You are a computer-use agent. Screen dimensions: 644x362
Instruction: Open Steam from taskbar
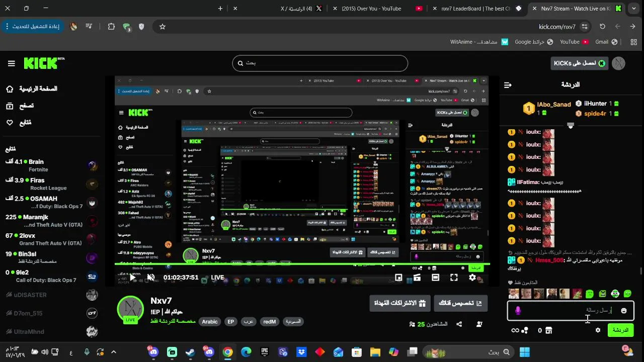(191, 352)
